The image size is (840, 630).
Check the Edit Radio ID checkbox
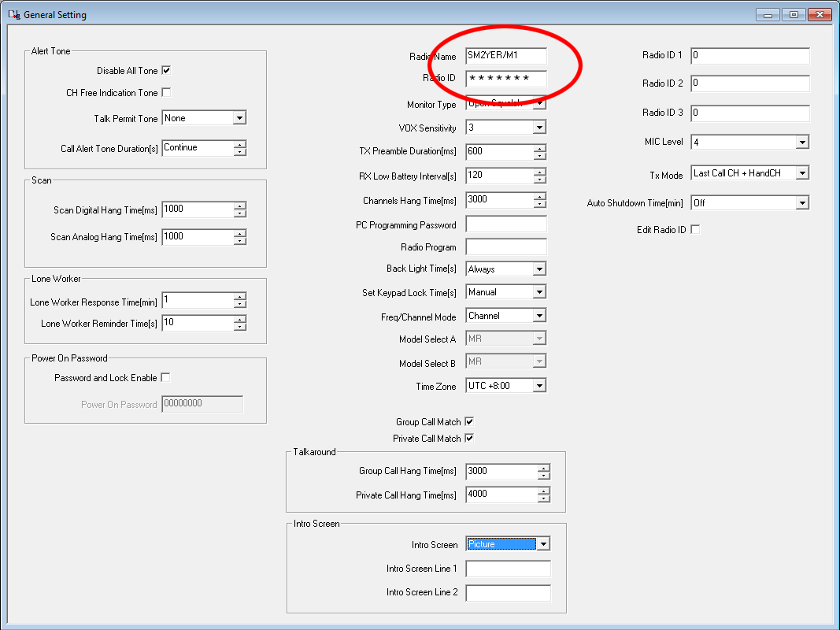[695, 229]
